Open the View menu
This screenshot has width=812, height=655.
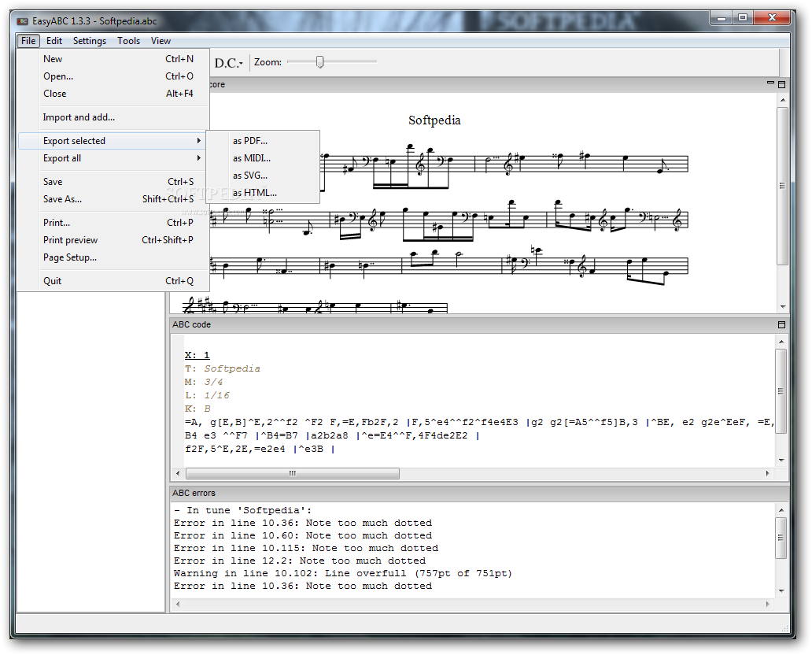(x=161, y=41)
